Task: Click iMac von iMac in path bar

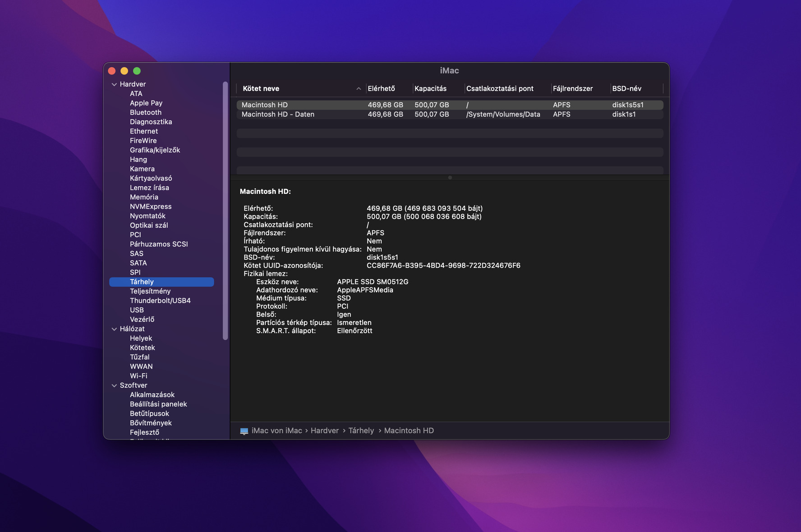Action: 277,431
